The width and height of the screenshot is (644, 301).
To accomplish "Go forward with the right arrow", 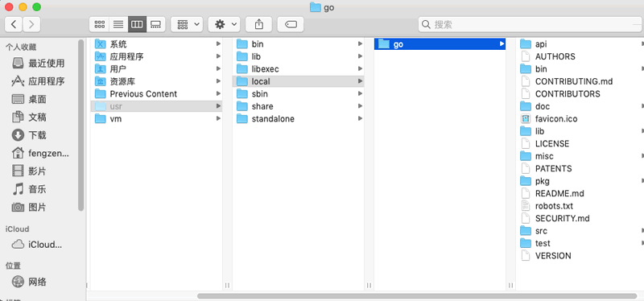I will pyautogui.click(x=31, y=25).
